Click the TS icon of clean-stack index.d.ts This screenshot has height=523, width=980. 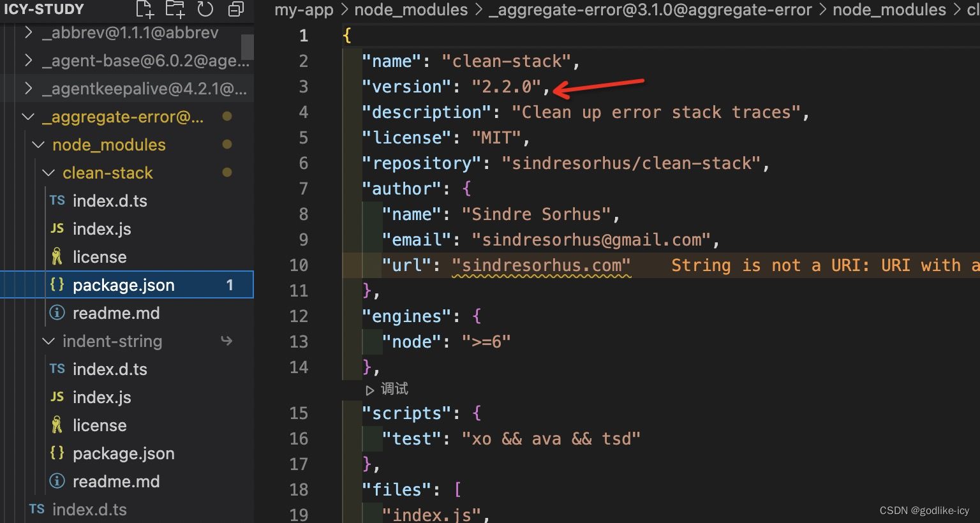57,200
